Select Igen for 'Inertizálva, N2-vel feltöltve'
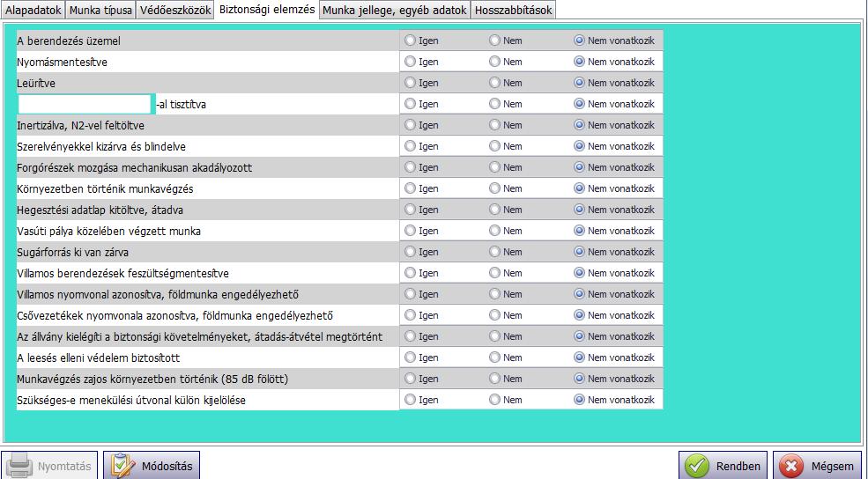Image resolution: width=868 pixels, height=479 pixels. 421,125
